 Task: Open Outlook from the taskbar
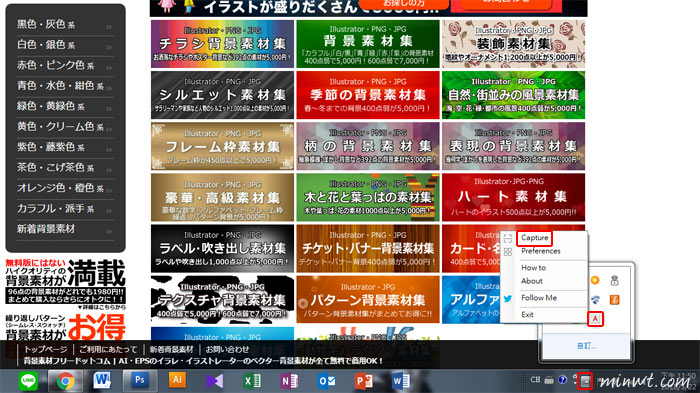tap(326, 381)
